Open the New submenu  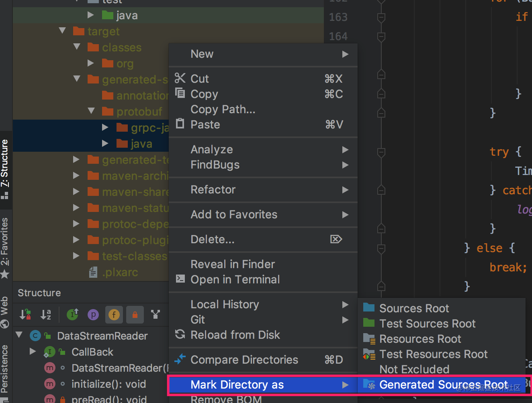click(263, 54)
